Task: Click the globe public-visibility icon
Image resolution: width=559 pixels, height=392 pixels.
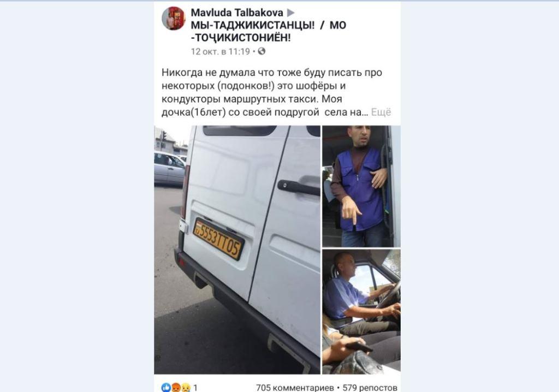Action: pyautogui.click(x=261, y=51)
